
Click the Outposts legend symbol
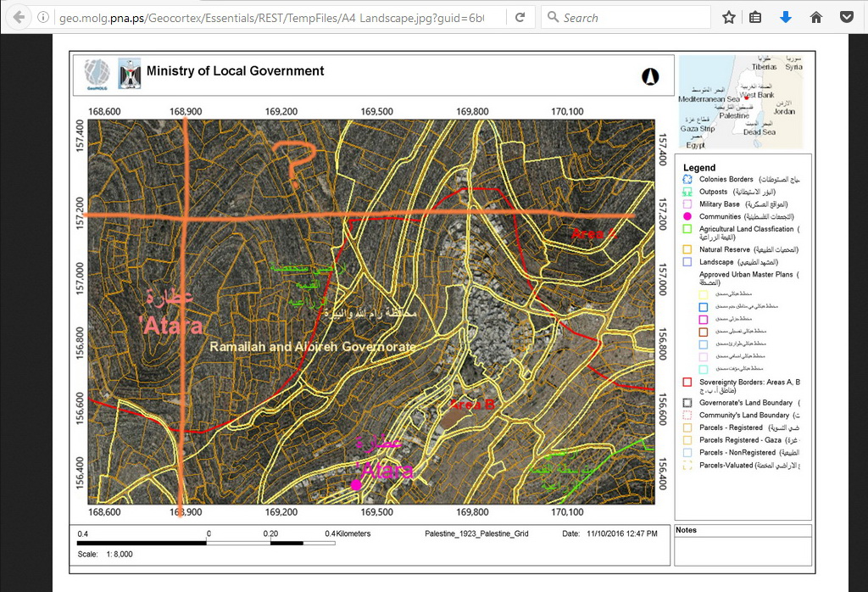pos(687,192)
